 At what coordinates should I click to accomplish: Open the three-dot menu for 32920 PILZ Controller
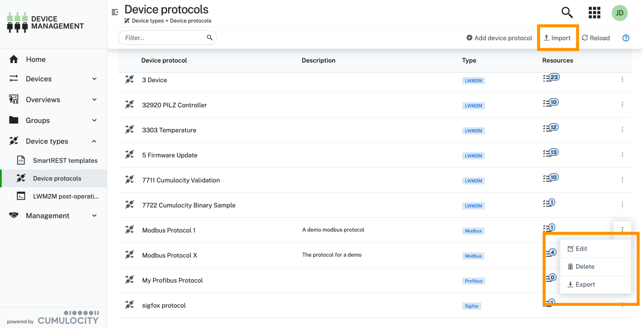point(622,105)
